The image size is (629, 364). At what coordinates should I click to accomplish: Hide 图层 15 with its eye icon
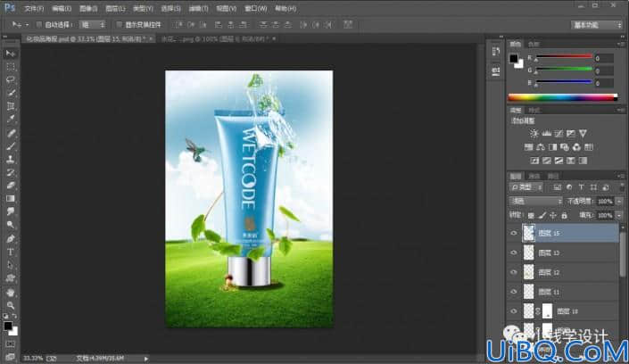(x=514, y=233)
